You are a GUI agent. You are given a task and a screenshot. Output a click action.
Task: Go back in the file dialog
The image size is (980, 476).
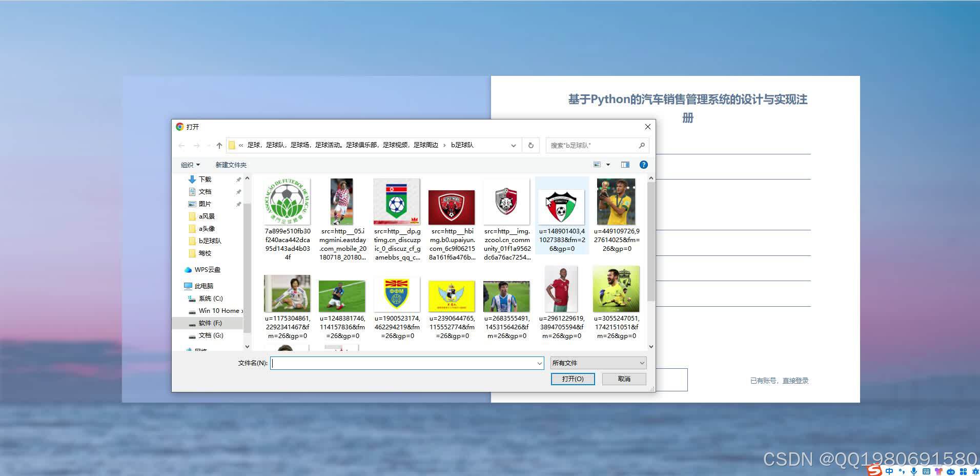click(x=181, y=146)
